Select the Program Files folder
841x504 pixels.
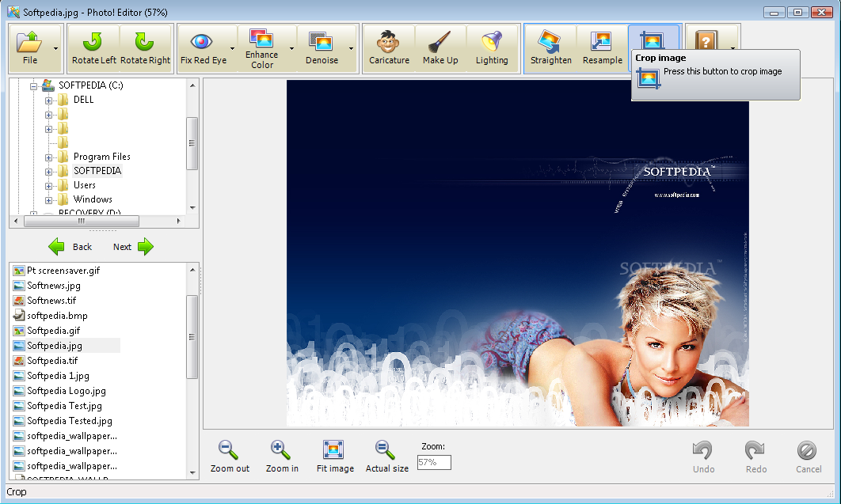pyautogui.click(x=102, y=157)
